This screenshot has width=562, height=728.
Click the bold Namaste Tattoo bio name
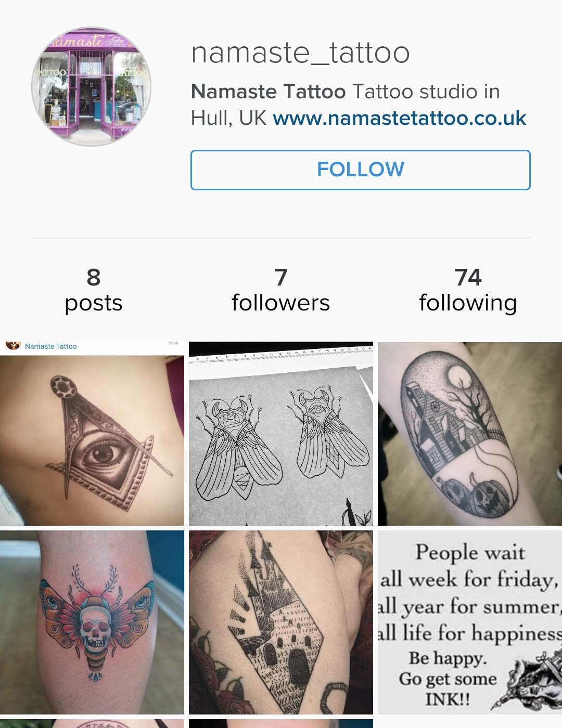coord(268,92)
